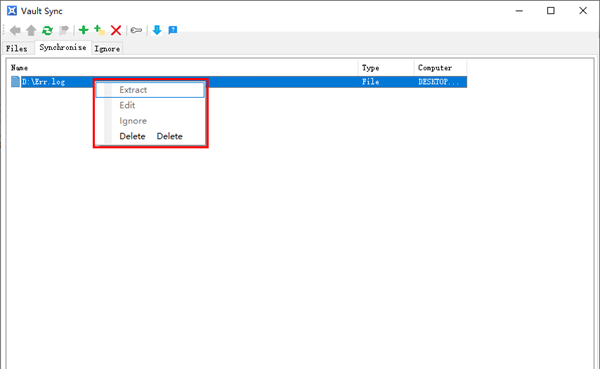Sort list by the Computer column header

440,68
